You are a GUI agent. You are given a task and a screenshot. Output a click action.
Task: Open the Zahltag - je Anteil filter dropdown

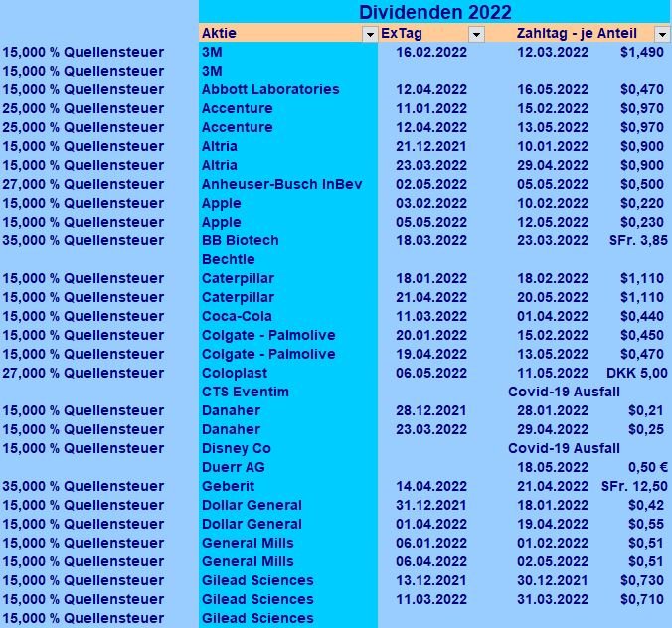(x=662, y=34)
